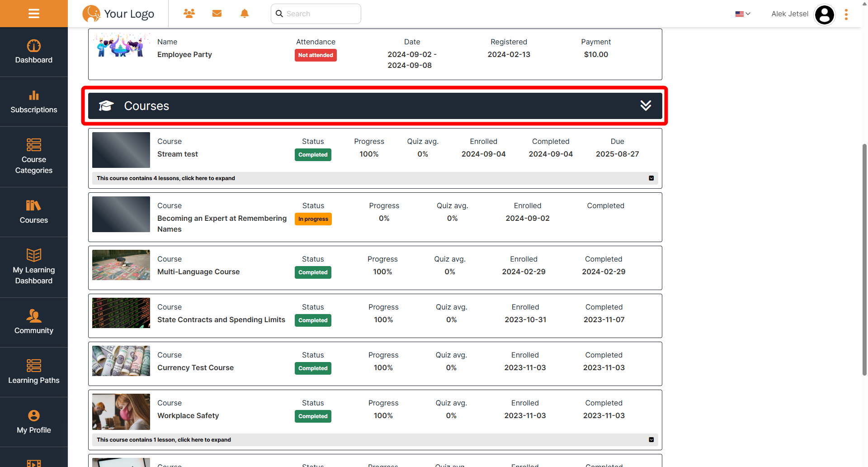Screen dimensions: 868x467
Task: Expand lessons toggle for Stream test course
Action: [651, 178]
